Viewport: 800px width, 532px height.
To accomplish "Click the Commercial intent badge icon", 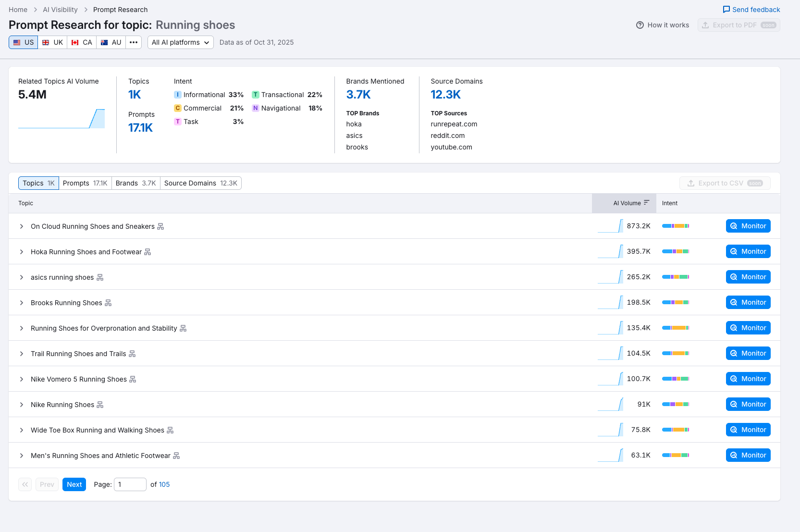I will coord(178,108).
